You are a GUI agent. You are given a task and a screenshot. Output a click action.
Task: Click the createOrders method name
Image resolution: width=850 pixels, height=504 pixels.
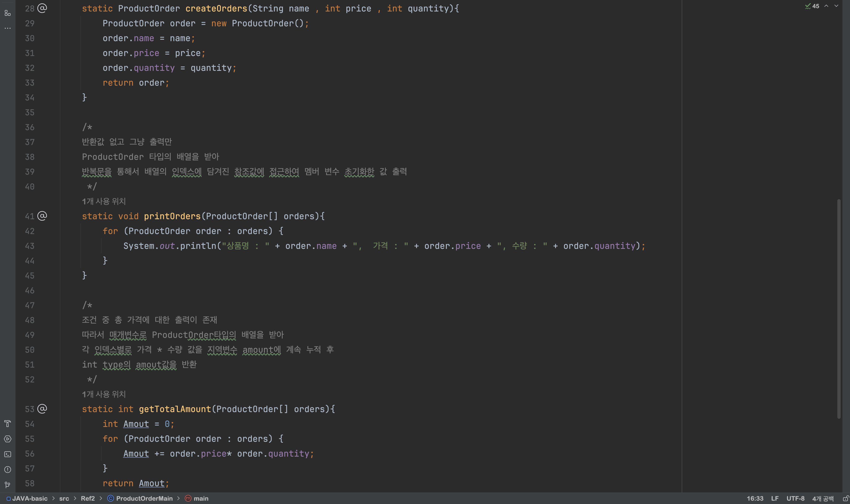click(216, 8)
